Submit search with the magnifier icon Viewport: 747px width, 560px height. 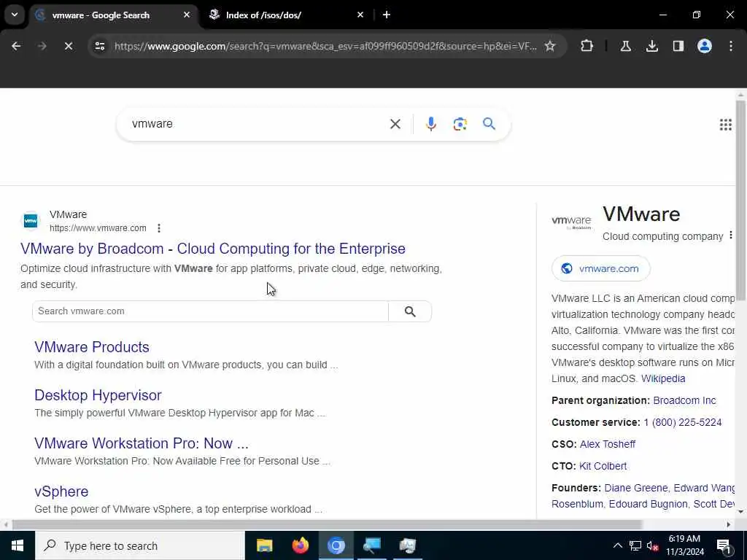tap(489, 124)
